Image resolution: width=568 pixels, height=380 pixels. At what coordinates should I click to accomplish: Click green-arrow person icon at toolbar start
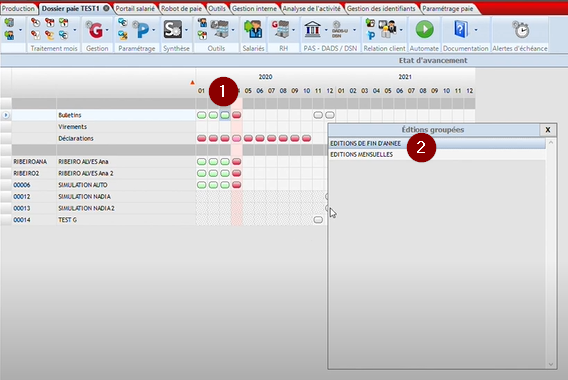click(9, 35)
